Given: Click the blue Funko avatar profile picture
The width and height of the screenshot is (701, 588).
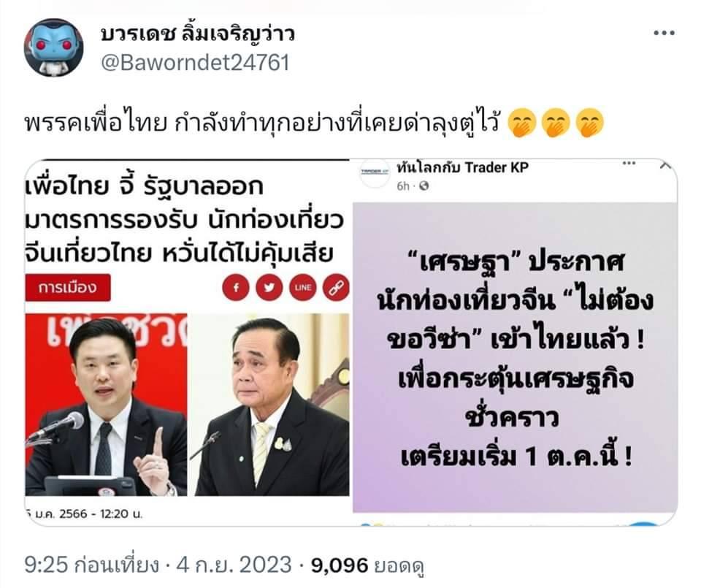Looking at the screenshot, I should point(53,47).
